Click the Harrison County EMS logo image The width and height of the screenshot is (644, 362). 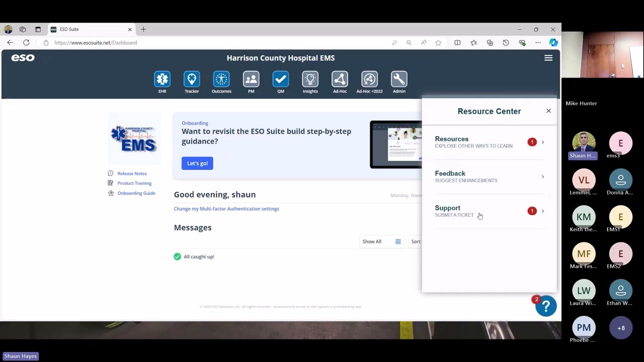pos(134,139)
